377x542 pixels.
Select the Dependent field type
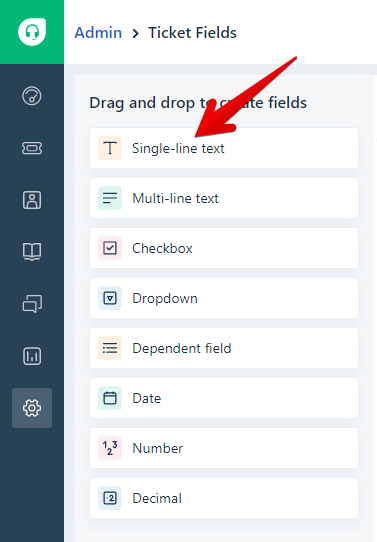click(x=224, y=348)
